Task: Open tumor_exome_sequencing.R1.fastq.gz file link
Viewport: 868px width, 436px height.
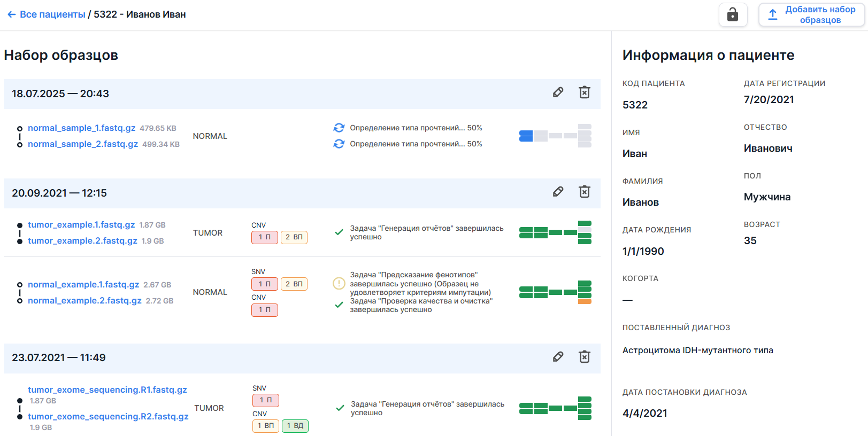Action: (x=107, y=390)
